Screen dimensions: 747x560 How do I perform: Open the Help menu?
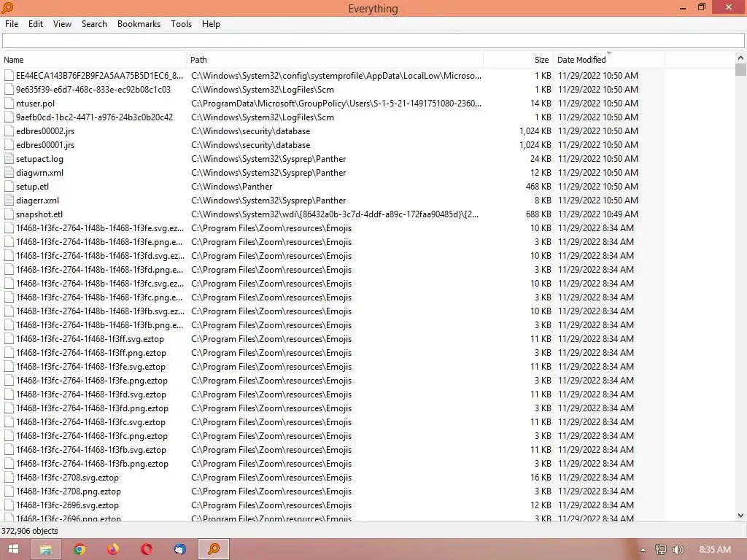pos(211,24)
